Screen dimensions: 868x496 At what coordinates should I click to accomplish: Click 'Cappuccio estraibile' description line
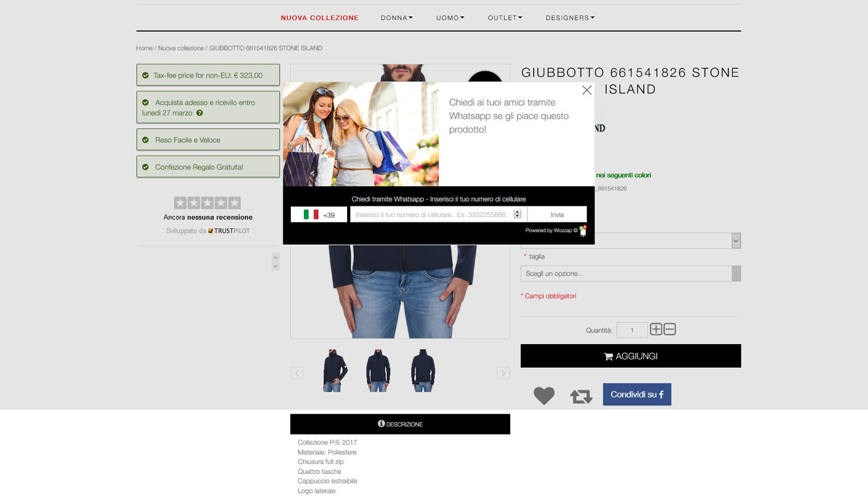(327, 481)
